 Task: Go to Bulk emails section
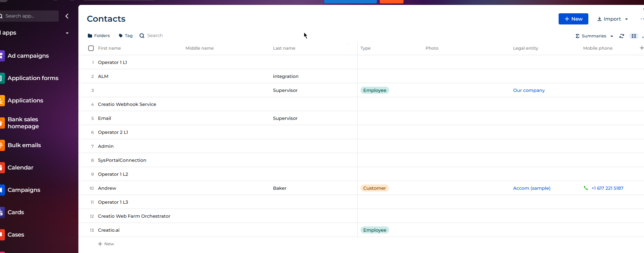[x=24, y=145]
